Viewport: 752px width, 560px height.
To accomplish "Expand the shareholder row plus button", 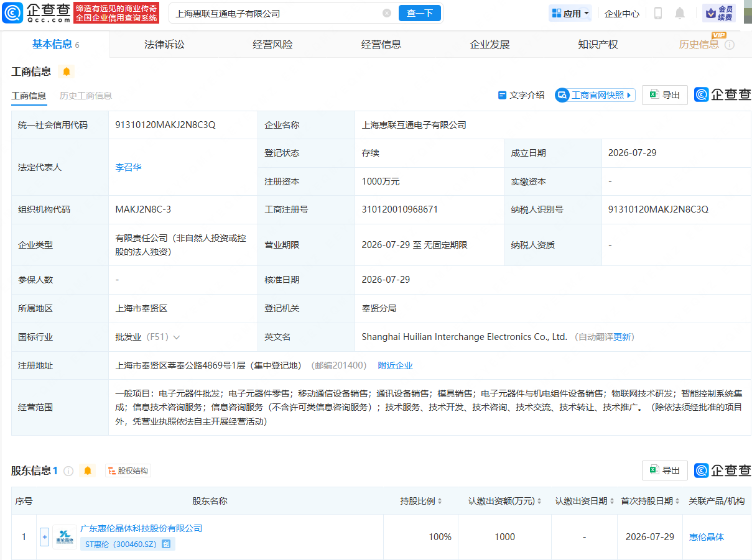I will [x=44, y=537].
